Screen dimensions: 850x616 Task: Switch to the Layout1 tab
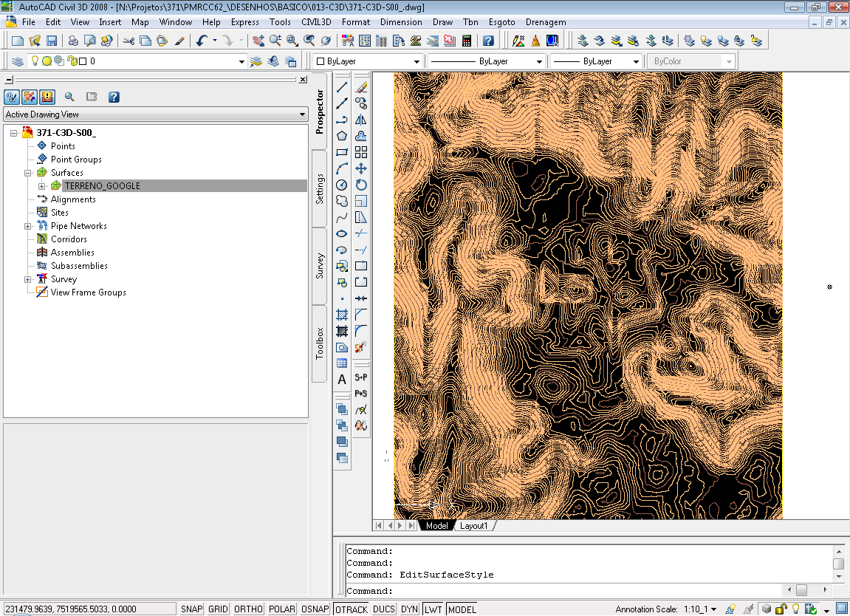coord(474,526)
